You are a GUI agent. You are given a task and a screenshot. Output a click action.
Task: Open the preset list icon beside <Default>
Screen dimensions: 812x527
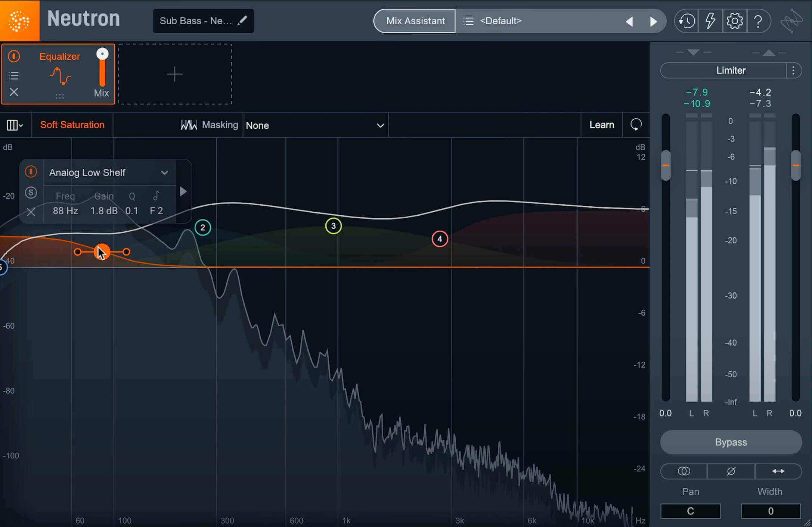pos(468,21)
